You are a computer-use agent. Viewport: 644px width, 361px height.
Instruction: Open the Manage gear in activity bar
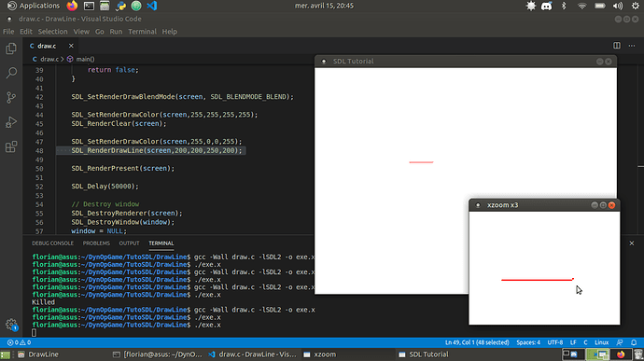[11, 325]
